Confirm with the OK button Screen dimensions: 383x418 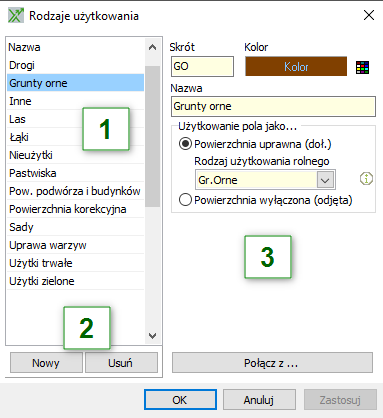(x=180, y=400)
